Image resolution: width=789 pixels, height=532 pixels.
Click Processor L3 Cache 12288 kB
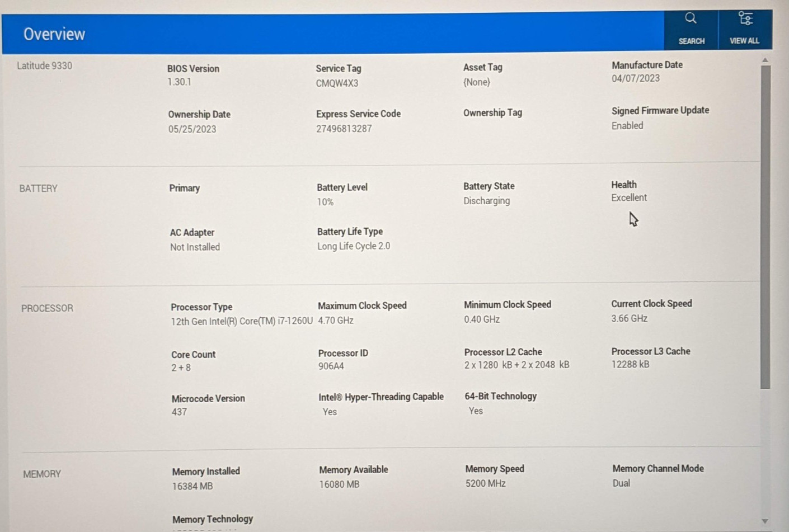click(630, 364)
